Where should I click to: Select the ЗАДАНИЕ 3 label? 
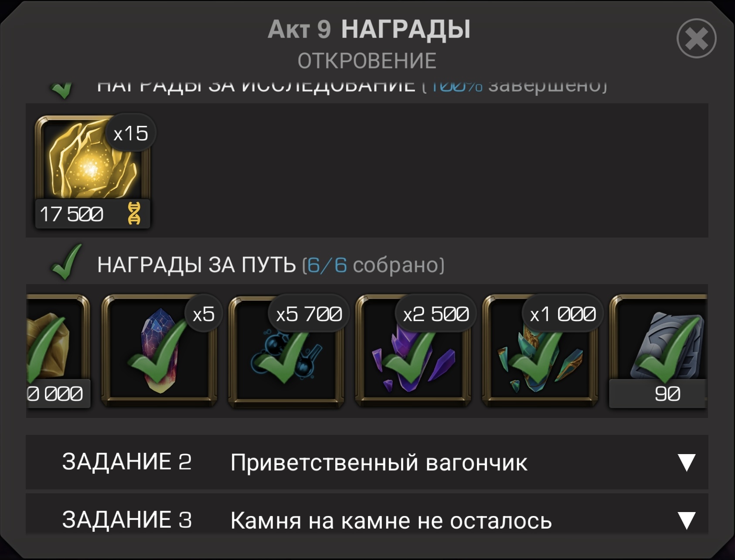coord(127,520)
